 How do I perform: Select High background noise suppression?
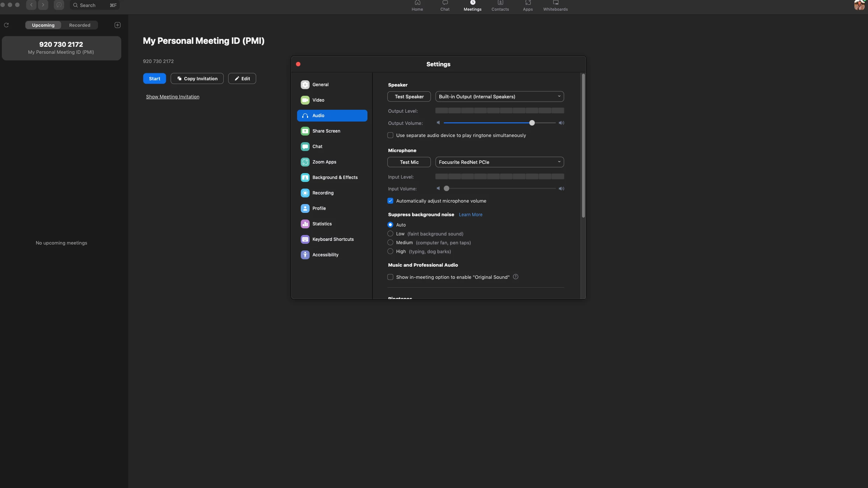(x=390, y=252)
